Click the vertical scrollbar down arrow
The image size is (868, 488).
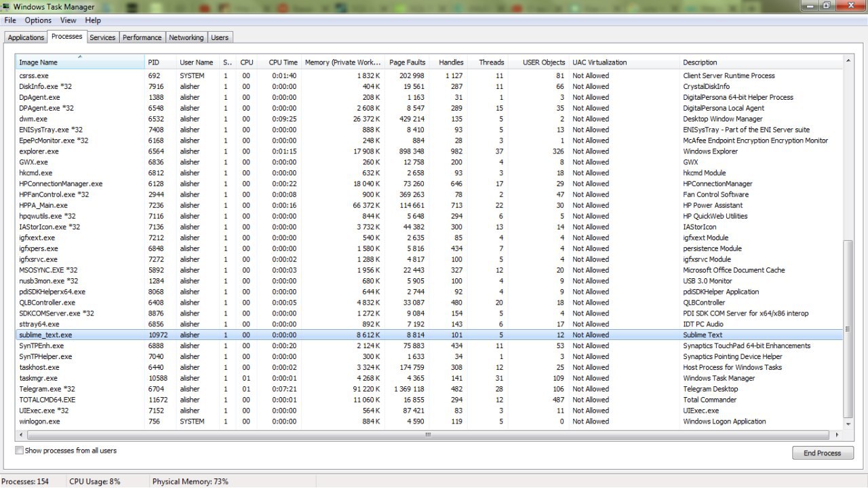[848, 424]
